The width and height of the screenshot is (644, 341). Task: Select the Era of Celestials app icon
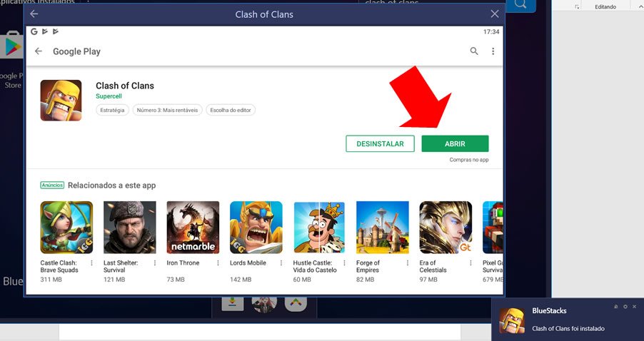click(446, 227)
